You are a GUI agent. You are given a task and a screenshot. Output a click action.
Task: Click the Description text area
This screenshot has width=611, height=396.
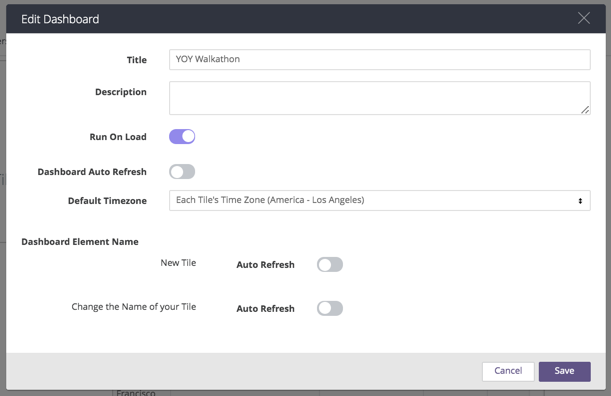(x=380, y=98)
